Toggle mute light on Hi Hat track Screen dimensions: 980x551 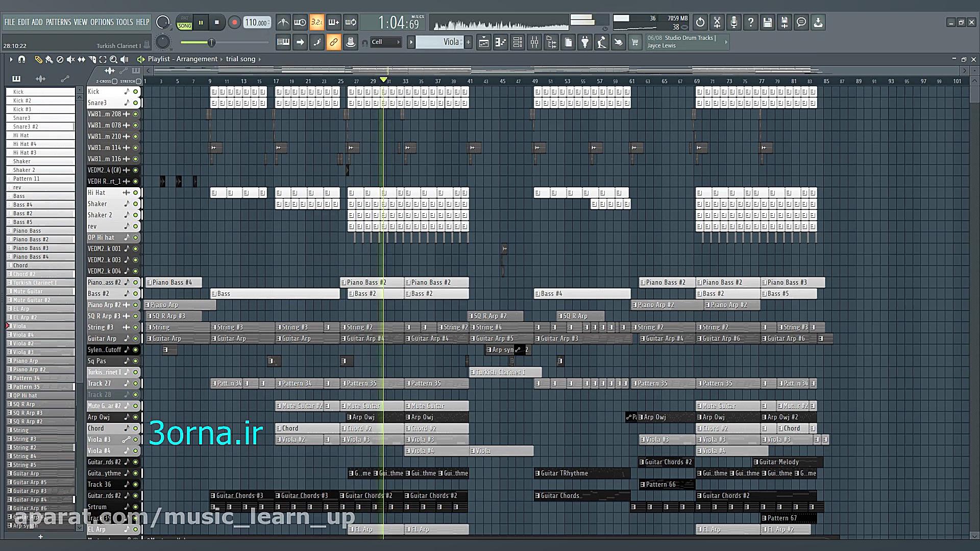136,193
